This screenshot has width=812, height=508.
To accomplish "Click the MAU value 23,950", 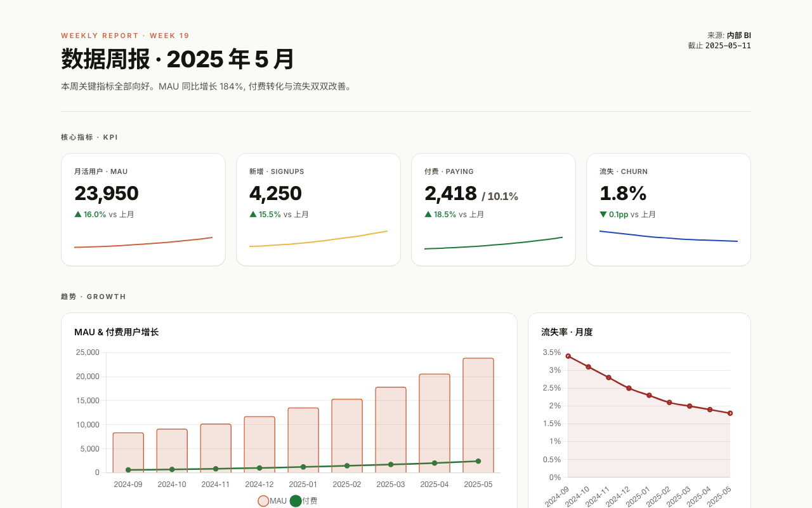I will pos(107,193).
